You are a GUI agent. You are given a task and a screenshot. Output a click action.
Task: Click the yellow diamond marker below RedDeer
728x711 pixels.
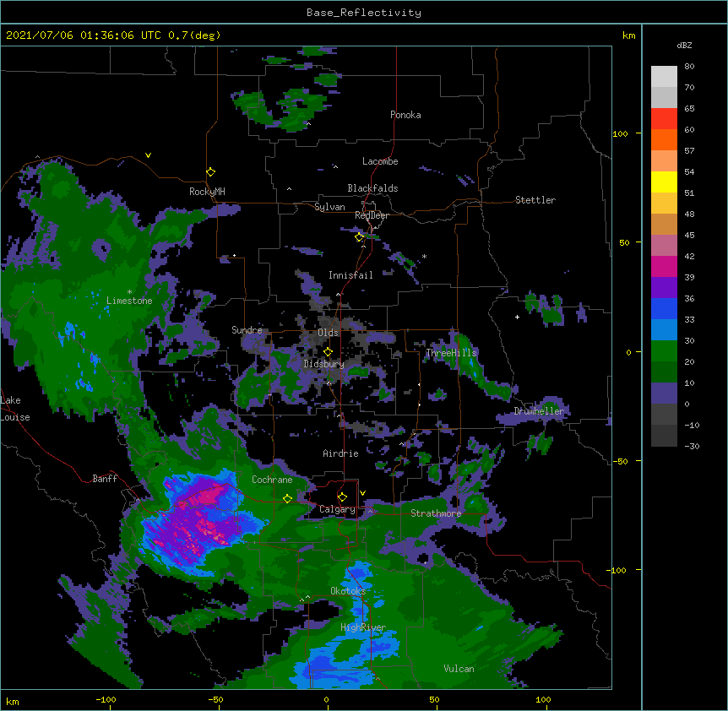(x=359, y=237)
